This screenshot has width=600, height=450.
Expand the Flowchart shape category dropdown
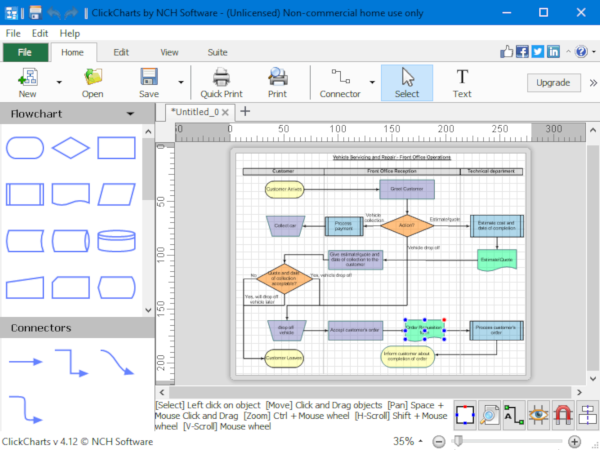point(130,114)
